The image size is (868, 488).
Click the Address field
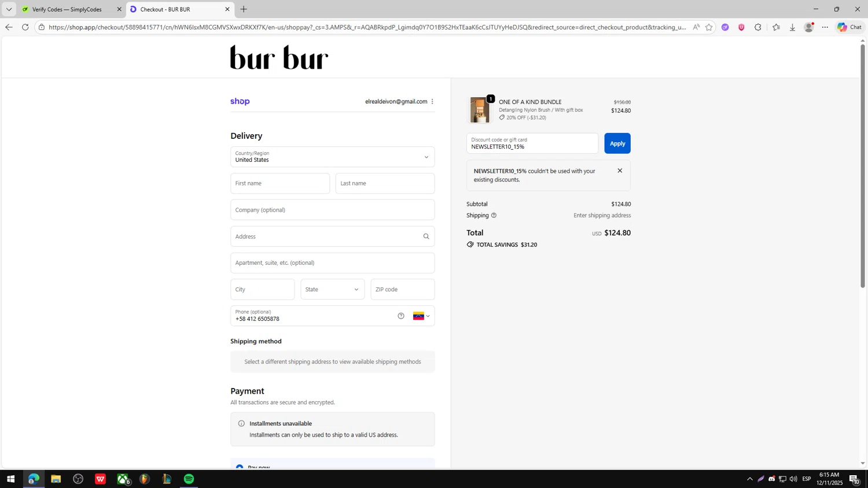click(x=332, y=236)
